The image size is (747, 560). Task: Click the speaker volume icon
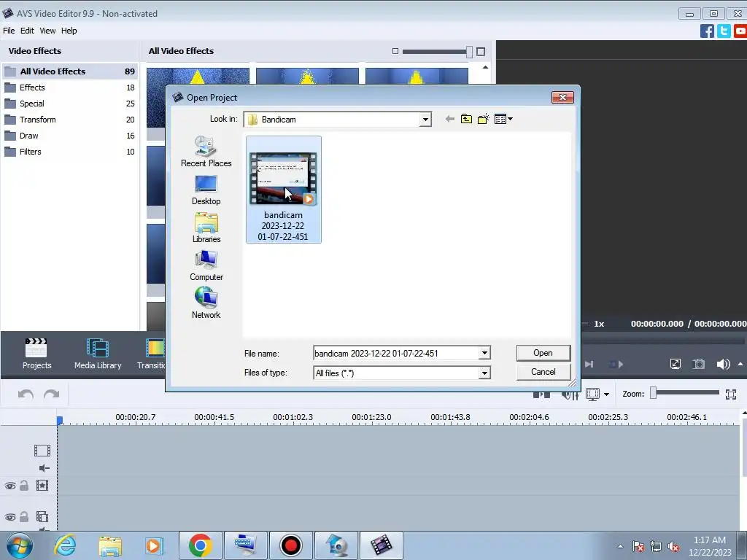(723, 365)
